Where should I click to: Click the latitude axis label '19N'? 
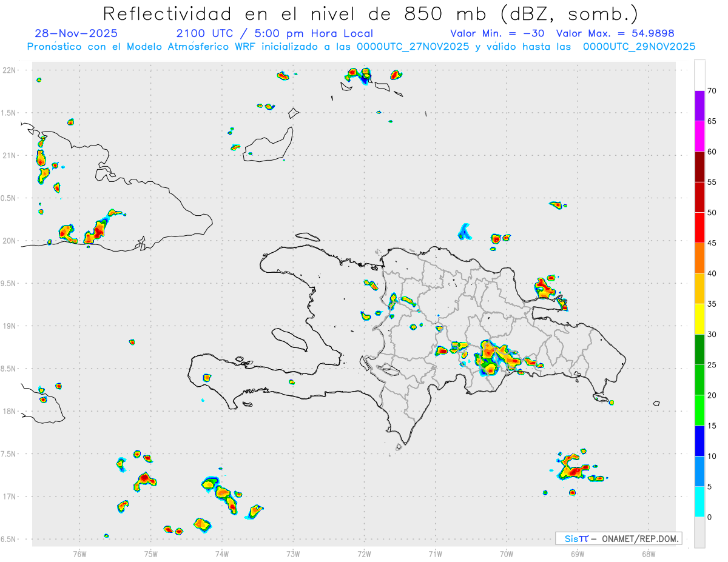click(x=9, y=326)
